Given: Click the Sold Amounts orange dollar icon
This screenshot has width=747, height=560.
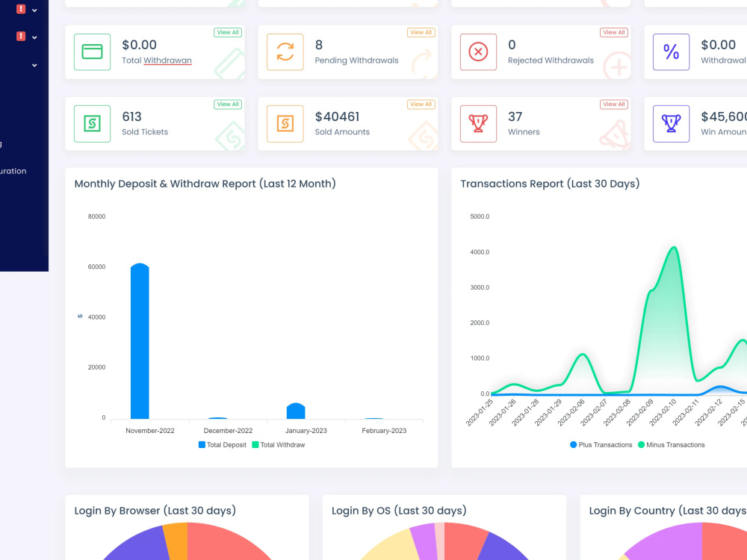Looking at the screenshot, I should pos(285,124).
